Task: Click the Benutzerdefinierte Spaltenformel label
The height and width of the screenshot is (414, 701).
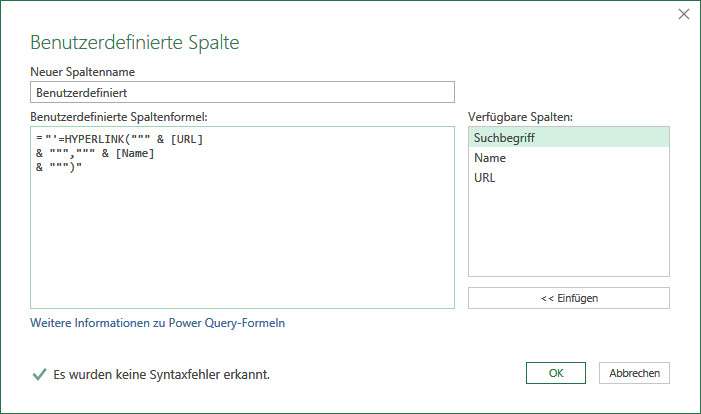Action: coord(118,117)
